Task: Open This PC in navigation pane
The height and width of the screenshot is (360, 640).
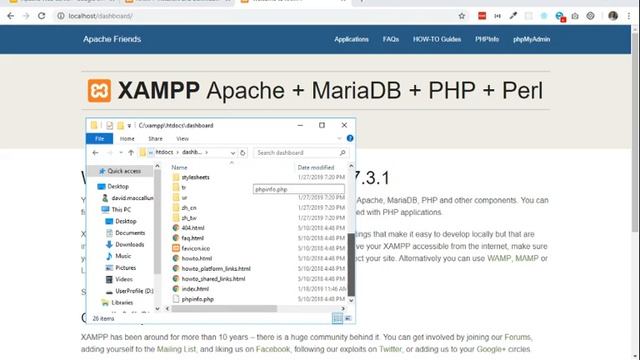Action: pyautogui.click(x=121, y=209)
